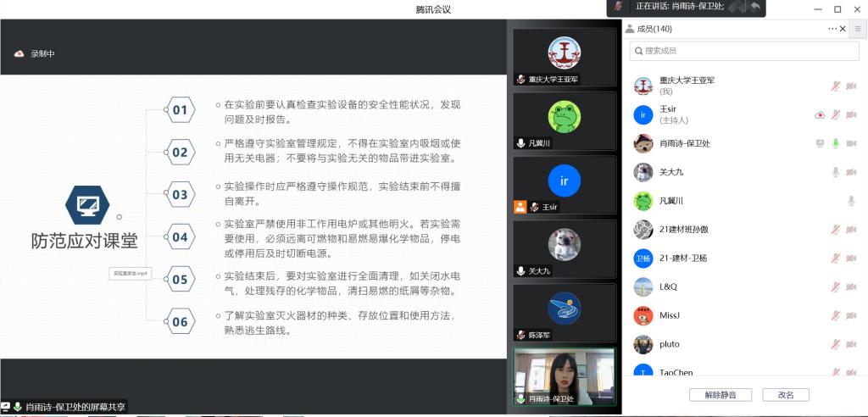Screen dimensions: 868x417
Task: Click the 改名 rename button
Action: click(786, 395)
